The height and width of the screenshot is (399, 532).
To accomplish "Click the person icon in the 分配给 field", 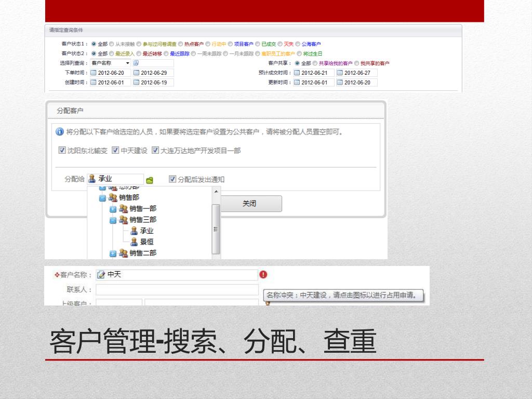I will [92, 179].
